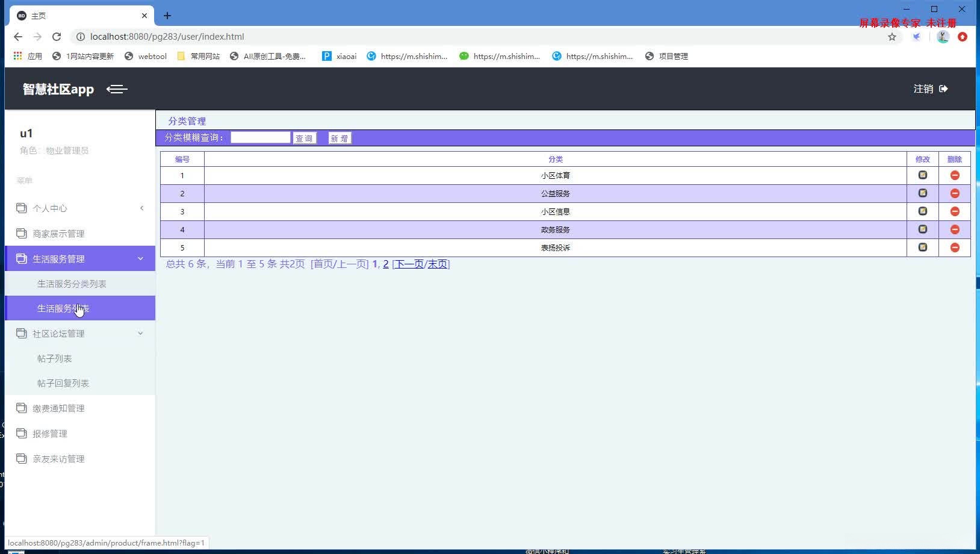
Task: Close the 主页 browser tab
Action: tap(144, 16)
